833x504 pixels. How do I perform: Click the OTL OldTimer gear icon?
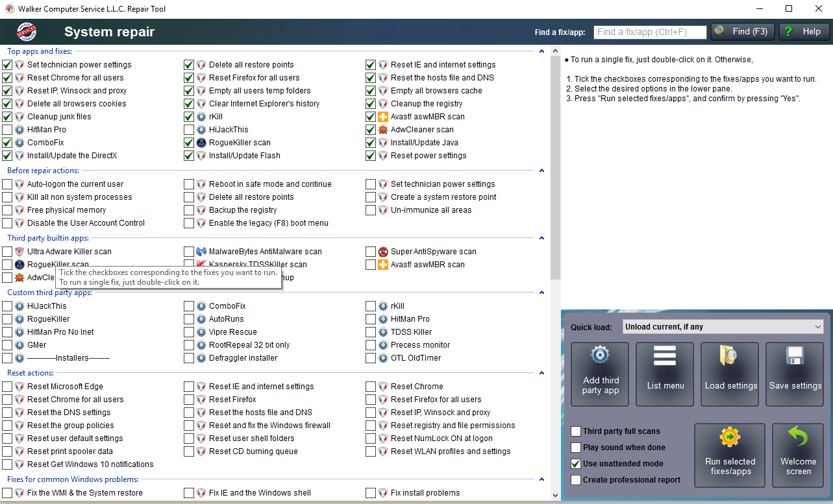(x=383, y=358)
